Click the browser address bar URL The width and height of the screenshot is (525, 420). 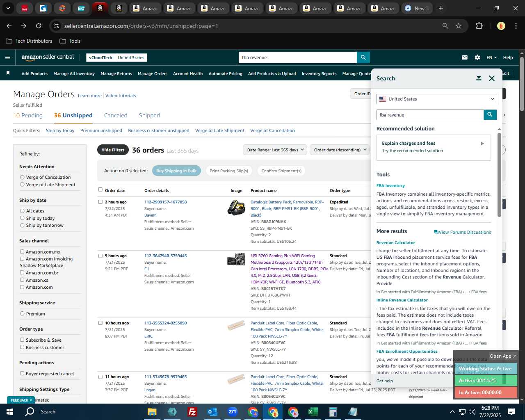(141, 26)
